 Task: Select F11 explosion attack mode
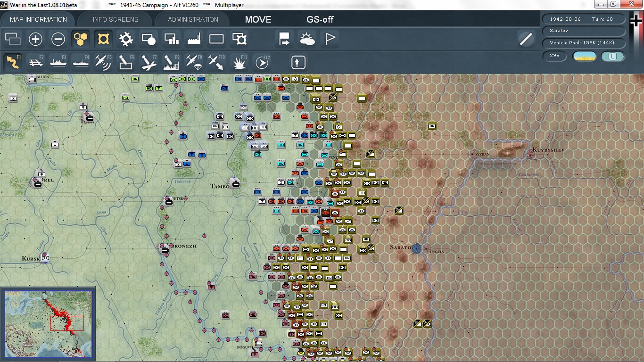click(x=239, y=62)
